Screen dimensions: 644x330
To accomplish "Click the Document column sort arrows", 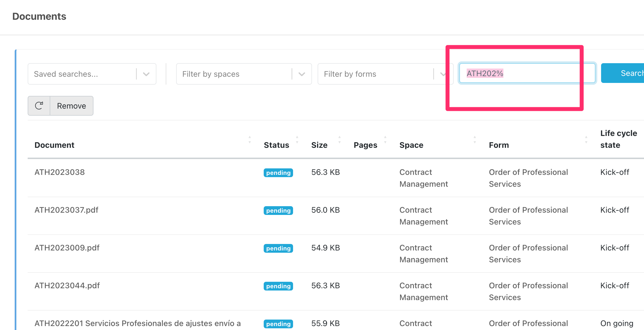I will (x=250, y=140).
